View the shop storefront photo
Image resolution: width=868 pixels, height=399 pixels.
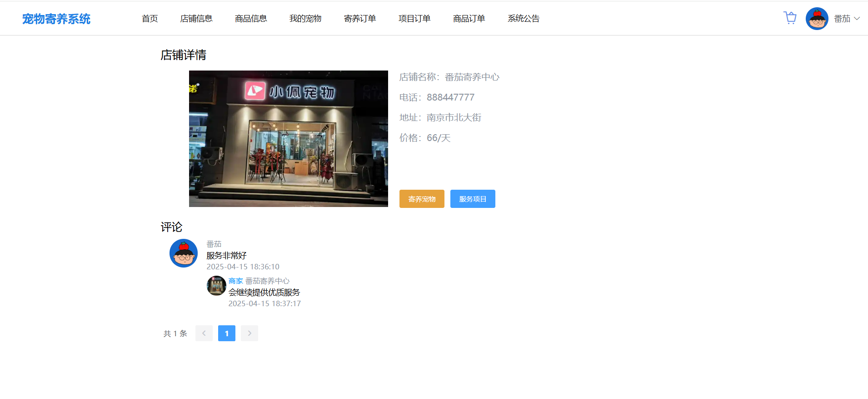pos(289,139)
